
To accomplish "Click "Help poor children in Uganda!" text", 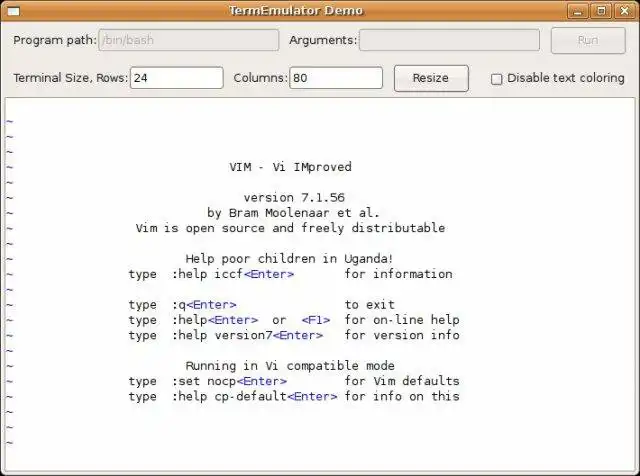I will click(x=289, y=258).
